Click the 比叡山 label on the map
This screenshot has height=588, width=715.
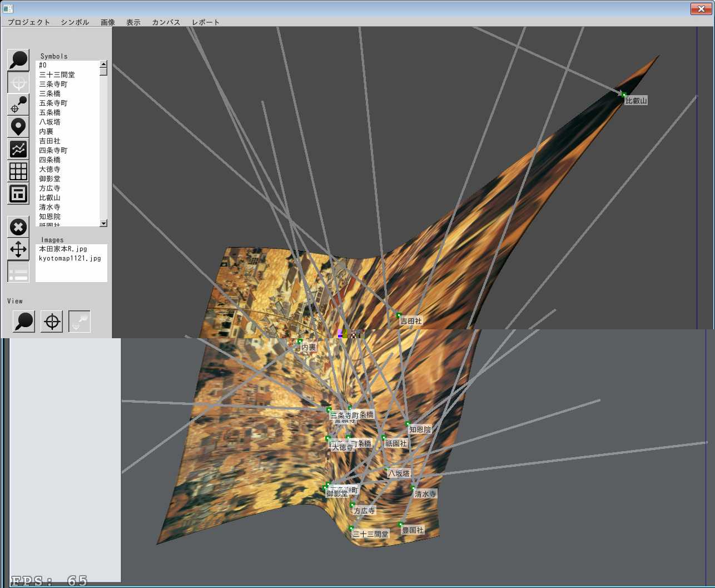click(636, 101)
